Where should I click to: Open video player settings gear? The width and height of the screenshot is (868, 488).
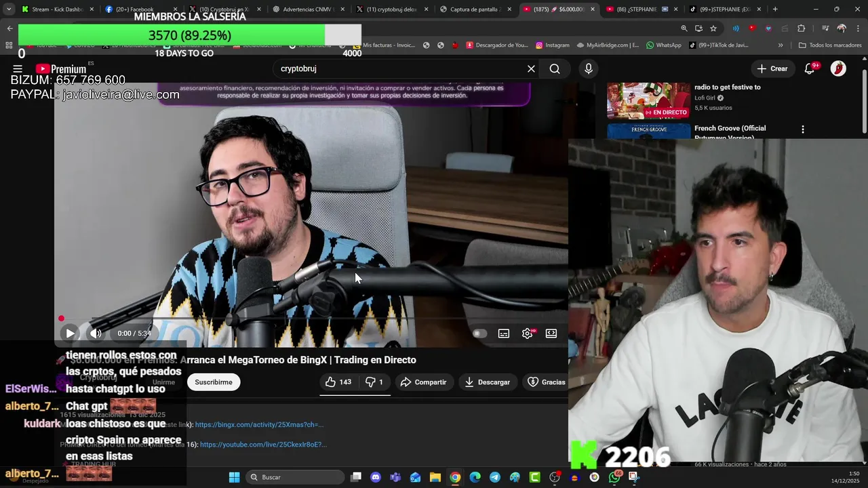click(x=527, y=333)
